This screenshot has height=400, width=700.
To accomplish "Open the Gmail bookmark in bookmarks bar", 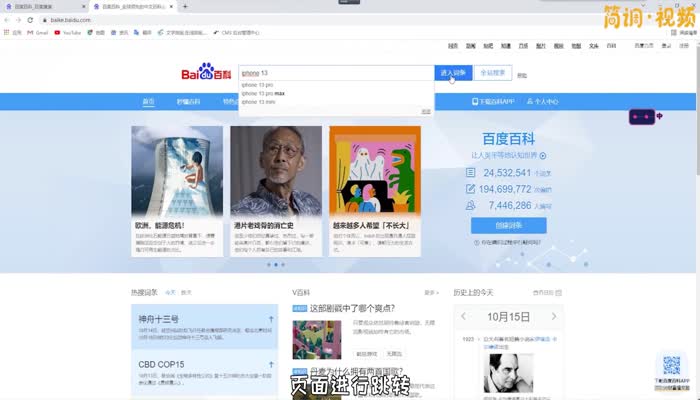I will tap(38, 32).
